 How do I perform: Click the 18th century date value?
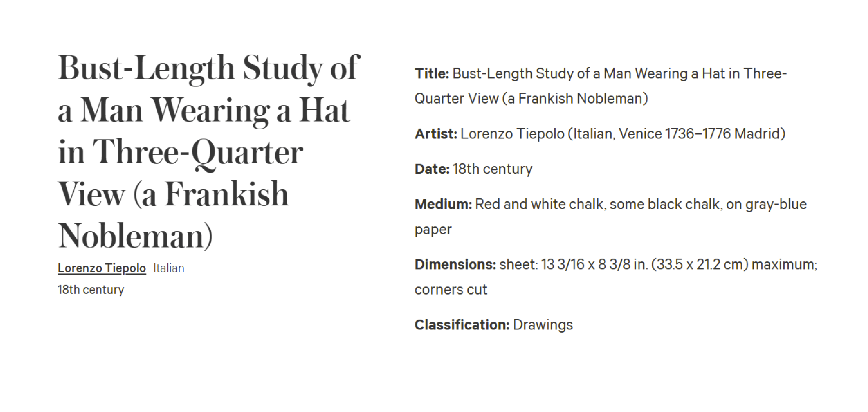pyautogui.click(x=492, y=169)
